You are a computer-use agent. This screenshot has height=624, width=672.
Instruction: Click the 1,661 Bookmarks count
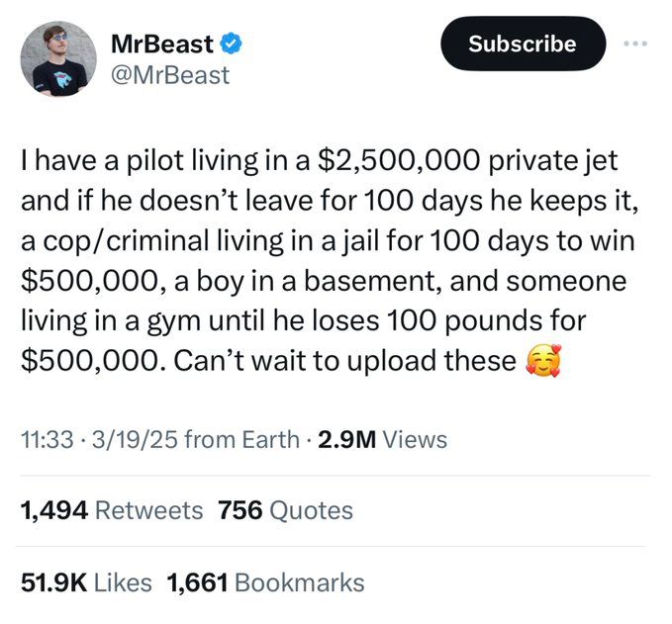tap(266, 583)
